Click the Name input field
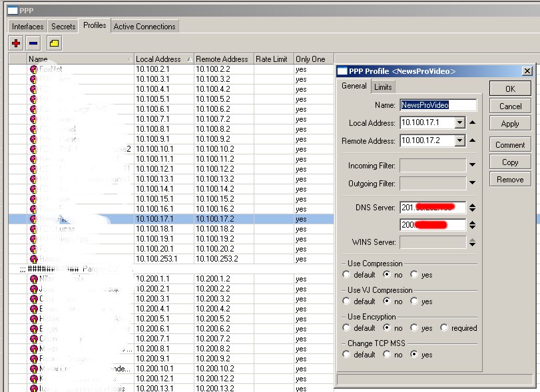The width and height of the screenshot is (540, 392). 438,105
